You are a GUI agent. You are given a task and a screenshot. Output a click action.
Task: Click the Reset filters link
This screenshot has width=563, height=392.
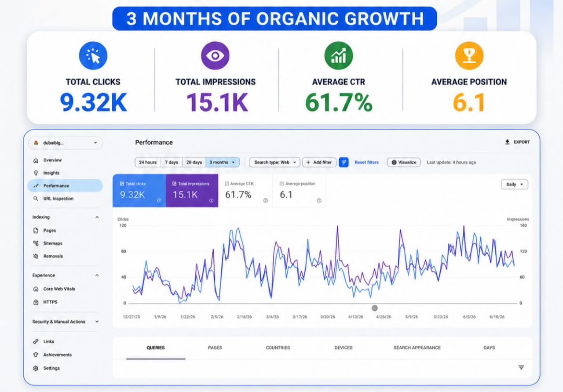click(x=366, y=162)
